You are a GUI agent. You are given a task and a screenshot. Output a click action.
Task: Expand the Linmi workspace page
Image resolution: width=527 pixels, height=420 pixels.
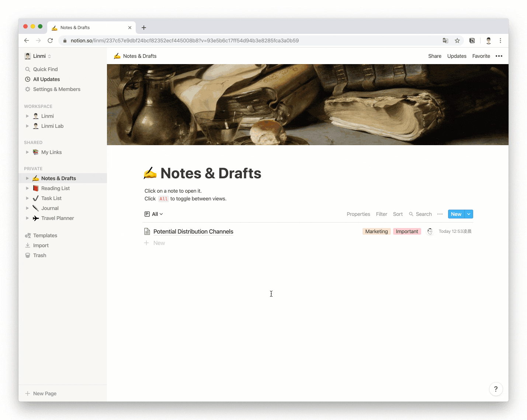[x=27, y=116]
